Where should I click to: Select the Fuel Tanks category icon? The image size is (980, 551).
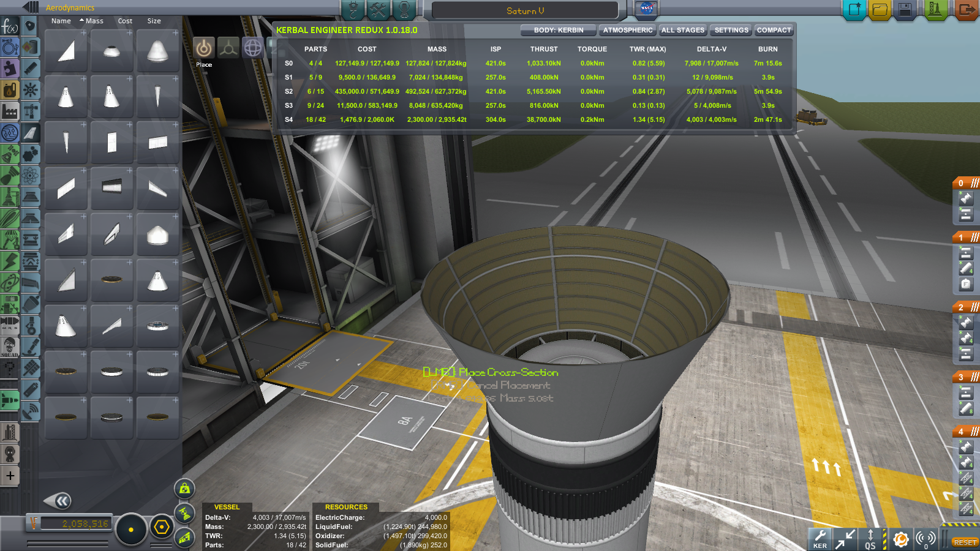30,47
